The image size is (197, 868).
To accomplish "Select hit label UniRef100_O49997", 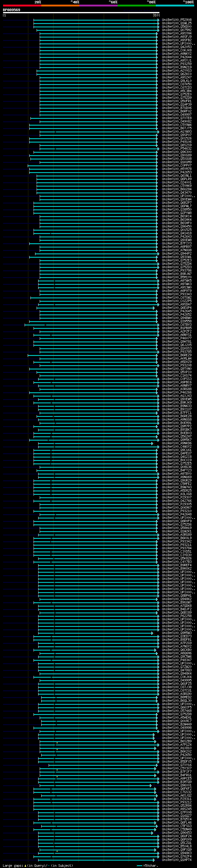I will pyautogui.click(x=177, y=115).
